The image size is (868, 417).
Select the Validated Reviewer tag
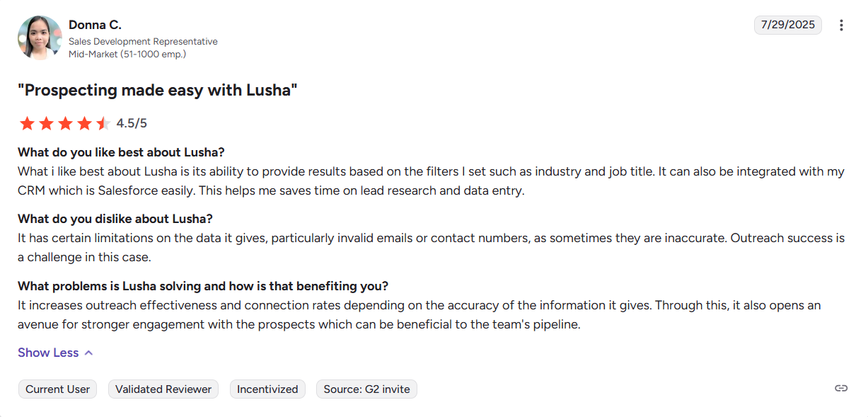[x=163, y=389]
